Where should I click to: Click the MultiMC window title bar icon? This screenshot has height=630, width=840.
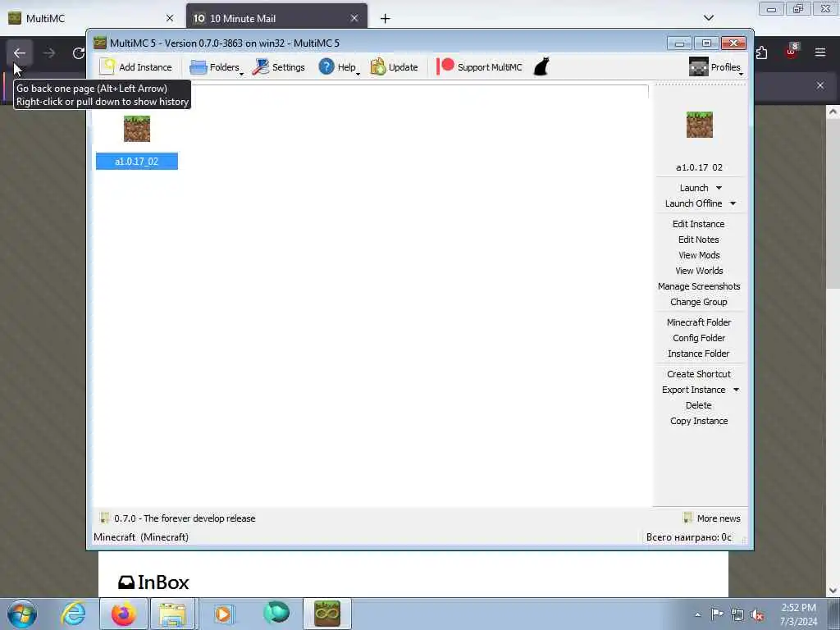(99, 43)
